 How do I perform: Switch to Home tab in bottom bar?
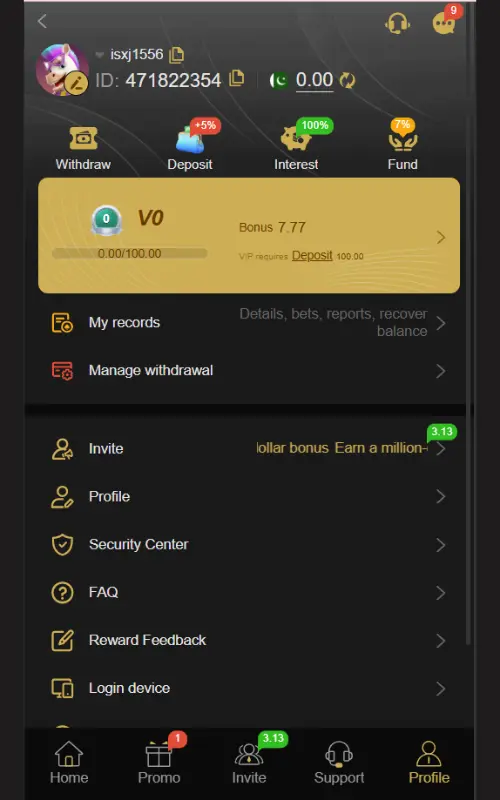click(x=69, y=763)
